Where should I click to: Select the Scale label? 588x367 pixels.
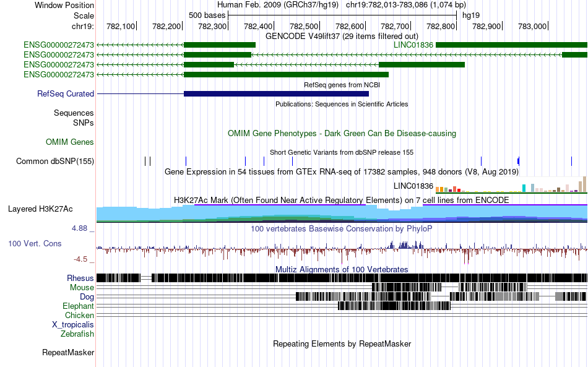click(84, 15)
